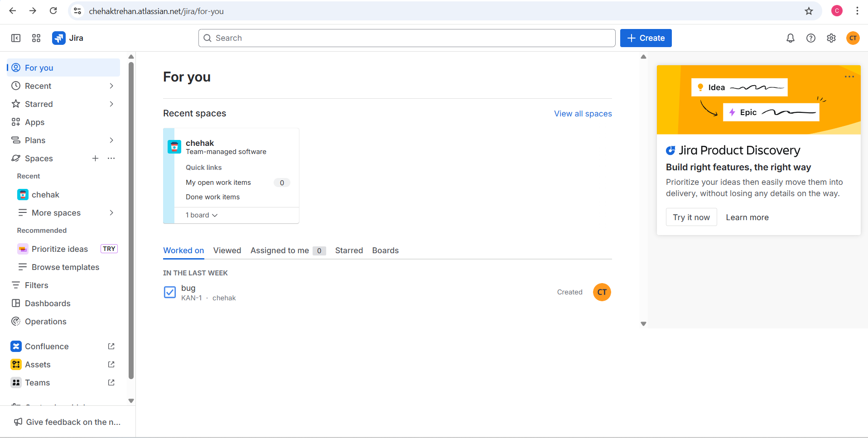Open Operations in the sidebar
Viewport: 868px width, 438px height.
[63, 321]
